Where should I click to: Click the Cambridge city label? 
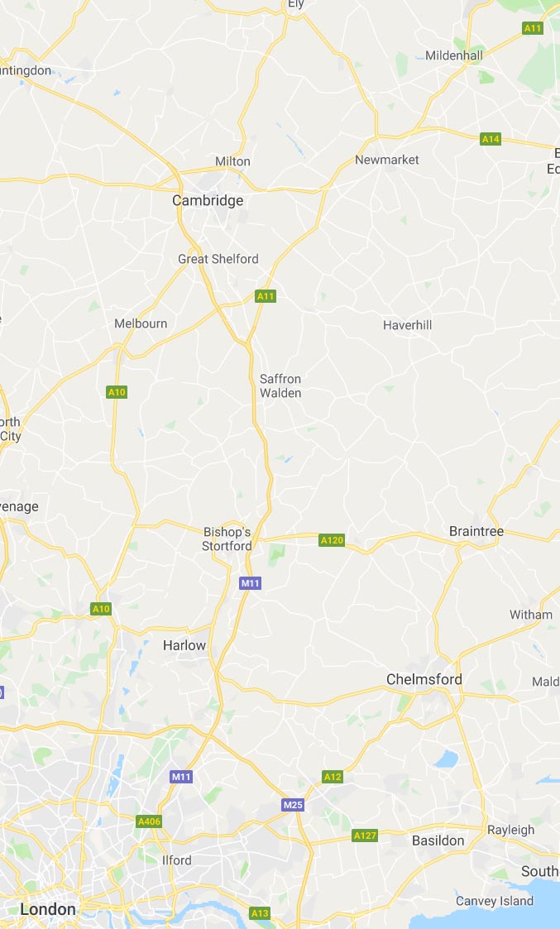208,201
